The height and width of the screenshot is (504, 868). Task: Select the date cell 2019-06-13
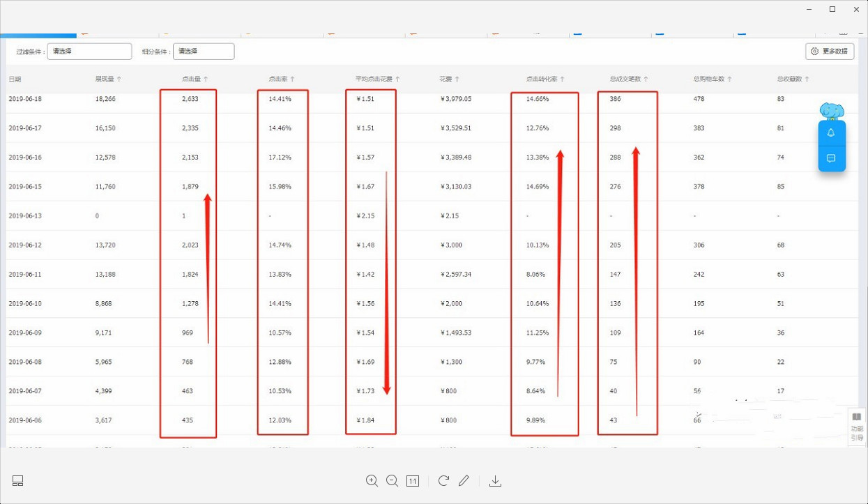pyautogui.click(x=25, y=216)
